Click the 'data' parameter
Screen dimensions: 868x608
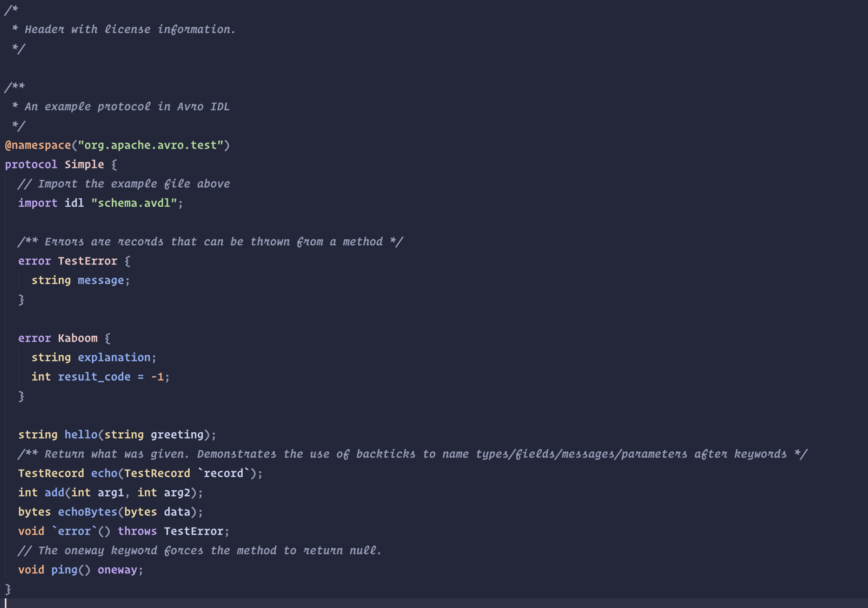click(x=177, y=512)
